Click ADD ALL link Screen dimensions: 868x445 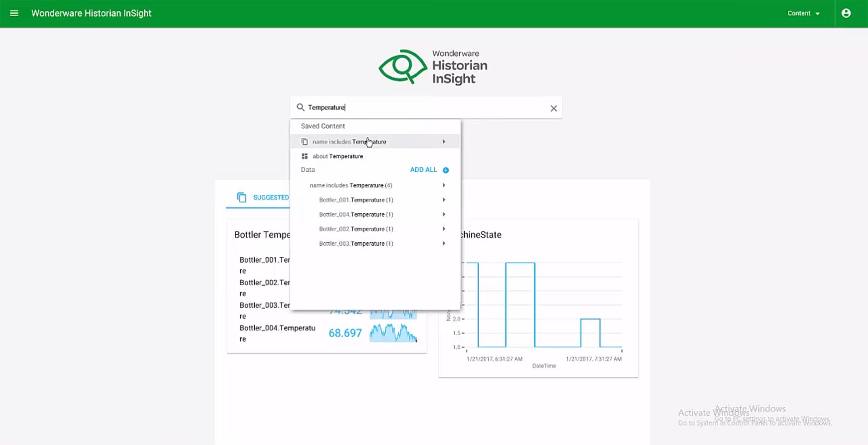pyautogui.click(x=424, y=170)
